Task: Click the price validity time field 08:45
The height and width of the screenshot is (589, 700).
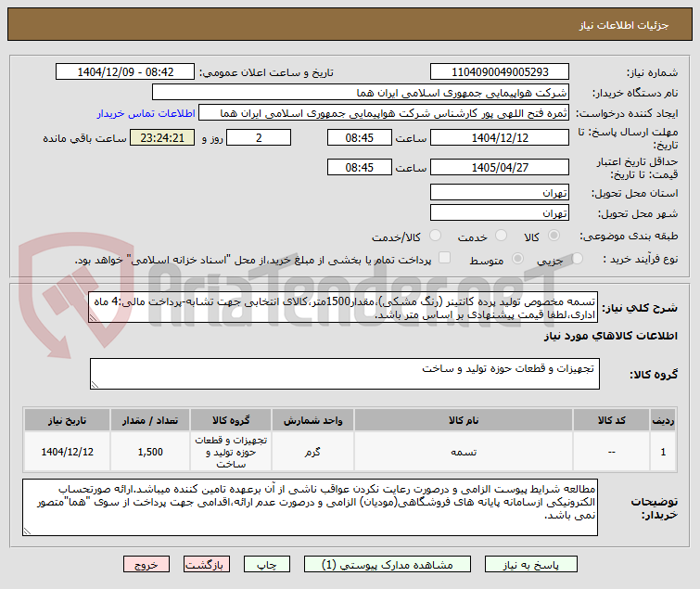Action: click(360, 168)
